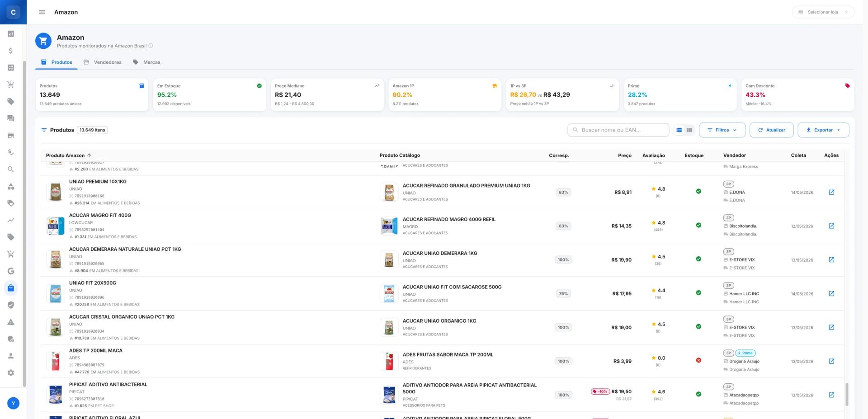Image resolution: width=868 pixels, height=419 pixels.
Task: Click the Com Desconto 43.3% card value
Action: coord(755,95)
